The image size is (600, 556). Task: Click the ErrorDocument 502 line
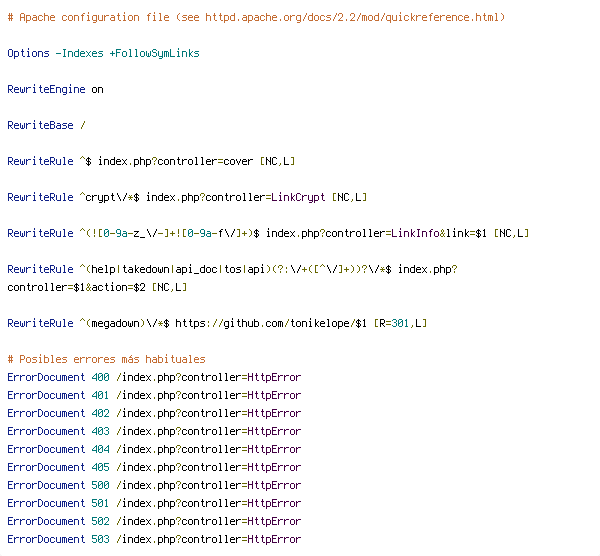click(x=154, y=521)
